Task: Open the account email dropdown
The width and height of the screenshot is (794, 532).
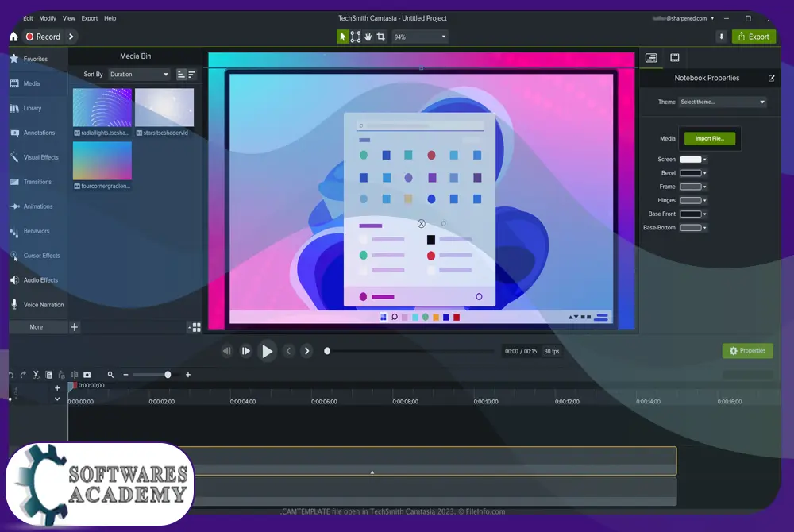Action: (x=684, y=18)
